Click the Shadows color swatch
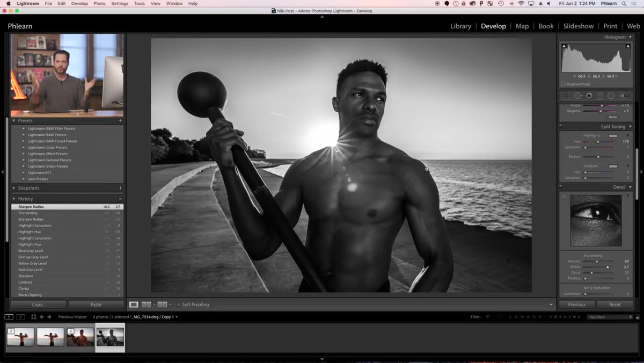The width and height of the screenshot is (644, 363). tap(613, 166)
